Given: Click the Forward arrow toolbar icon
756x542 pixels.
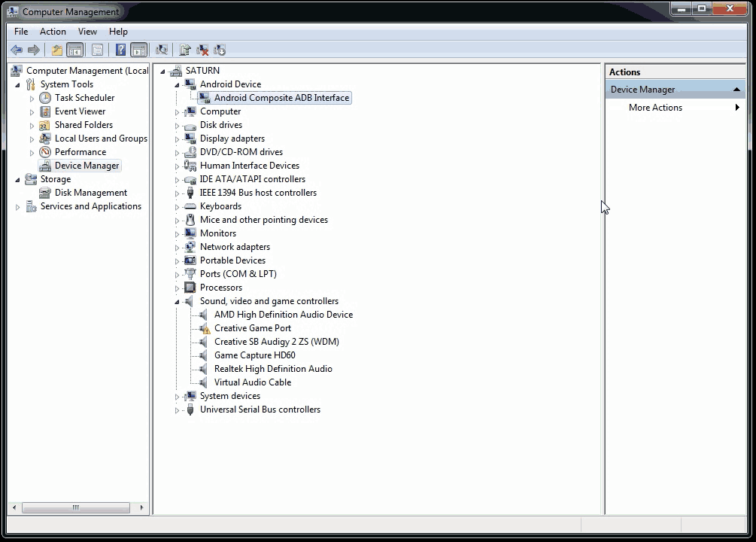Looking at the screenshot, I should [34, 50].
